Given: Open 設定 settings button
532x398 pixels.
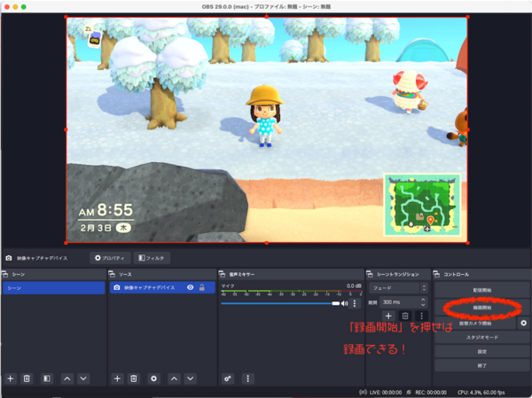Looking at the screenshot, I should click(x=482, y=352).
